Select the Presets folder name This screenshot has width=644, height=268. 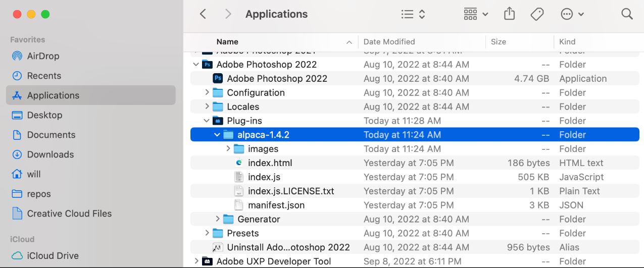pyautogui.click(x=243, y=233)
